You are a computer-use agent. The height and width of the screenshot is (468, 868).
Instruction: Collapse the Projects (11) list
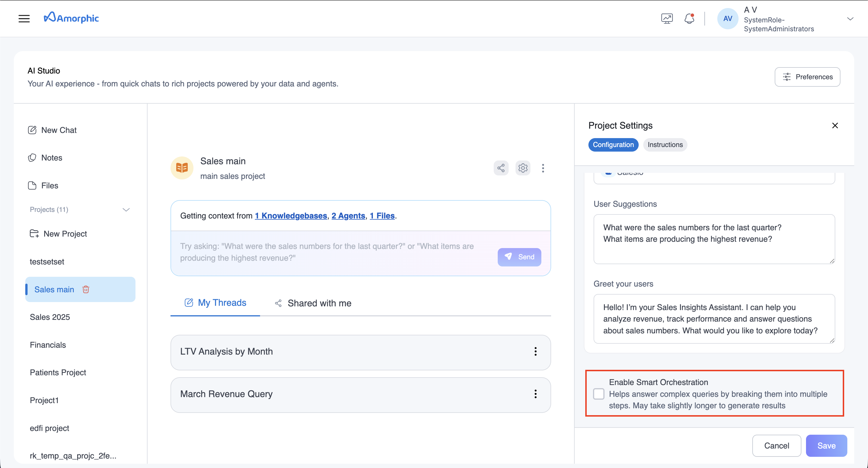126,209
